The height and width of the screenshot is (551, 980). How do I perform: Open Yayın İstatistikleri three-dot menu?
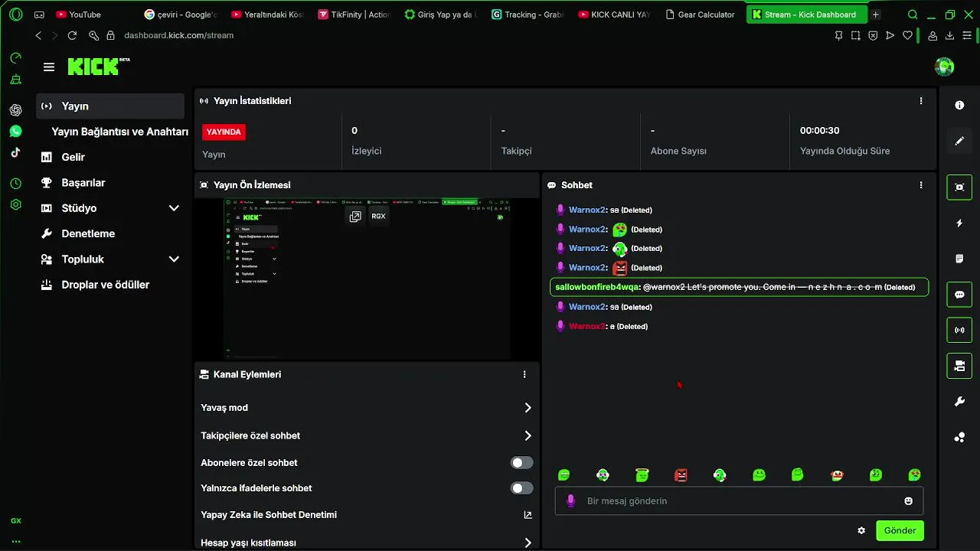point(921,101)
